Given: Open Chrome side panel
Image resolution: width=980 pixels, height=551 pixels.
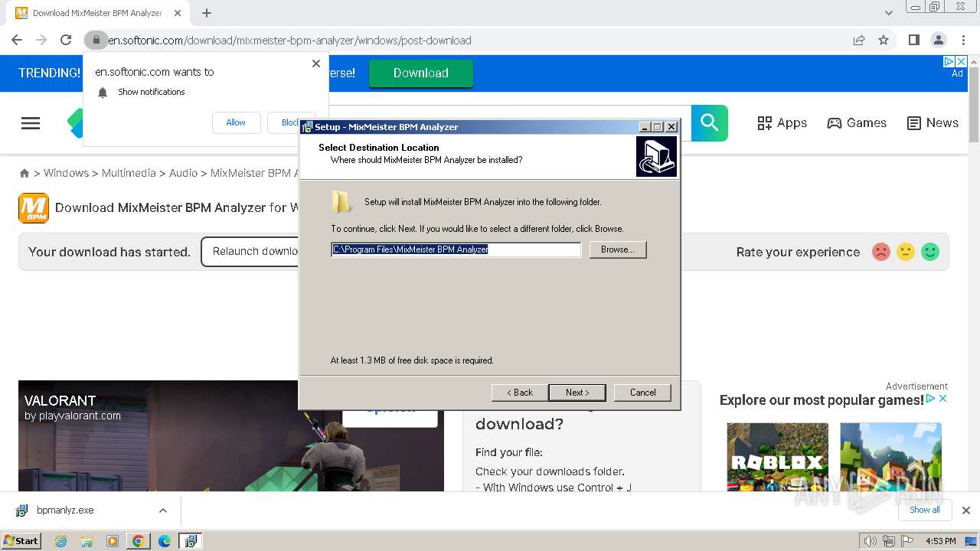Looking at the screenshot, I should [913, 40].
